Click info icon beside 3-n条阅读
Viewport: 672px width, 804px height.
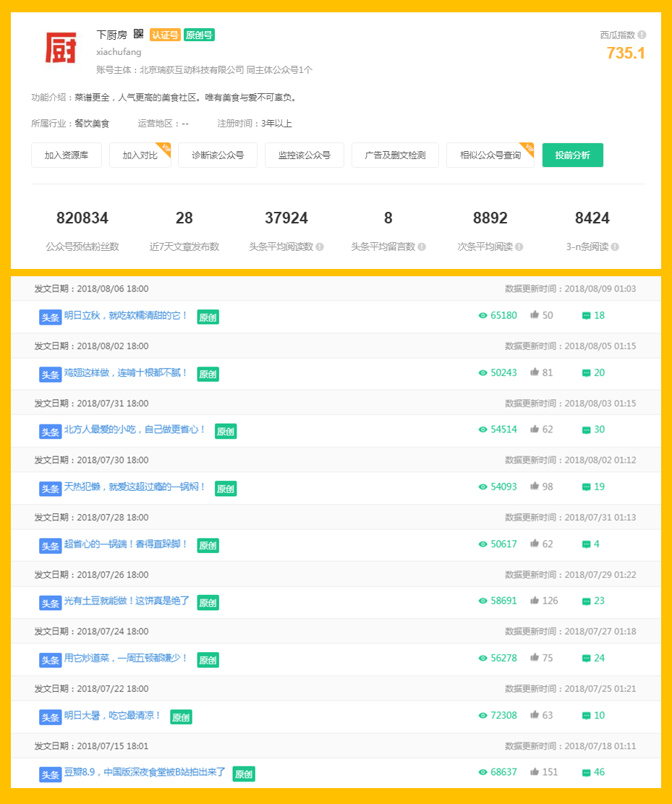pyautogui.click(x=615, y=247)
